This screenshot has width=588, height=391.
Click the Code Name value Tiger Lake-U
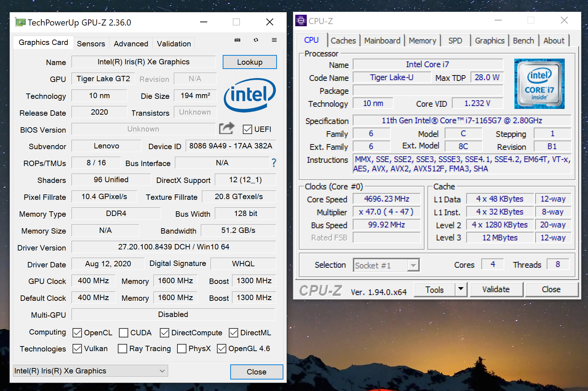tap(392, 77)
